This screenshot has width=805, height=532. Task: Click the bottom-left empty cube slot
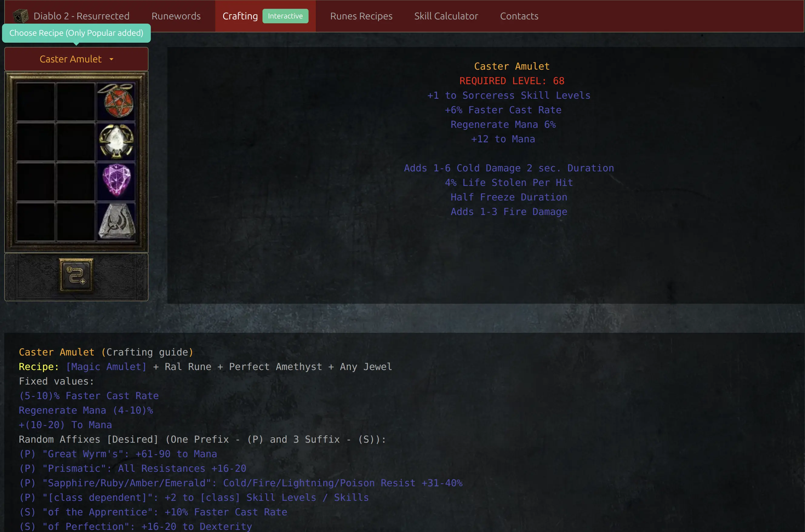click(36, 222)
